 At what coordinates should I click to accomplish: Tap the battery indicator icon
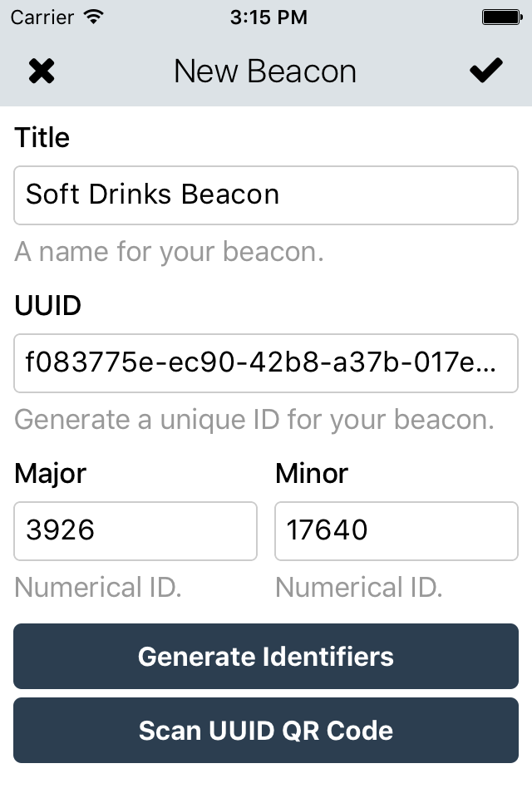click(x=502, y=17)
